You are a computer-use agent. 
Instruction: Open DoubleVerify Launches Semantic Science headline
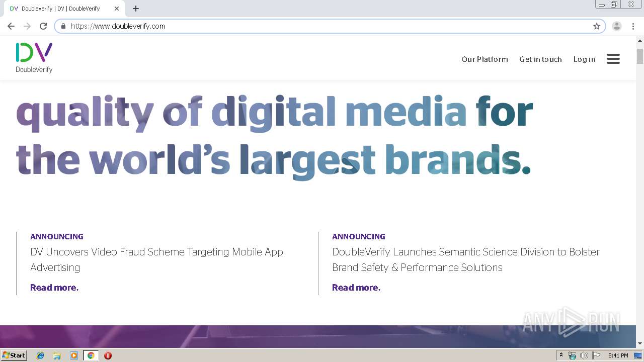click(x=466, y=259)
